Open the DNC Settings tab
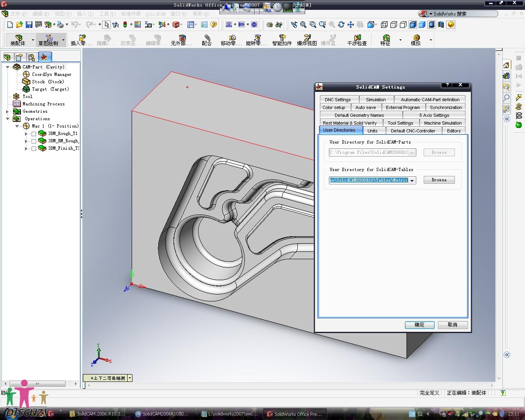Image resolution: width=525 pixels, height=420 pixels. (x=338, y=100)
